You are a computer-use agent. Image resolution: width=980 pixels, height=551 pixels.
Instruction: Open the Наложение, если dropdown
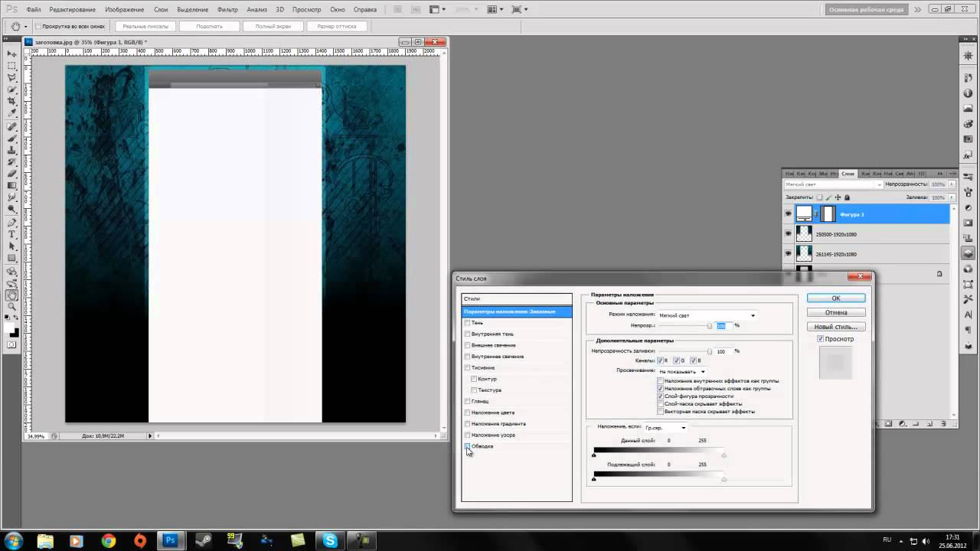[665, 428]
